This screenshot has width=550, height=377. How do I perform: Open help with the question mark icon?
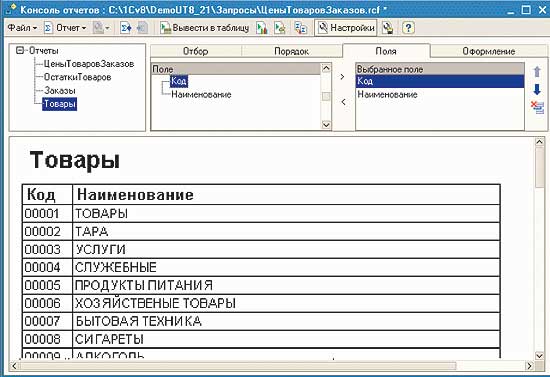click(408, 28)
